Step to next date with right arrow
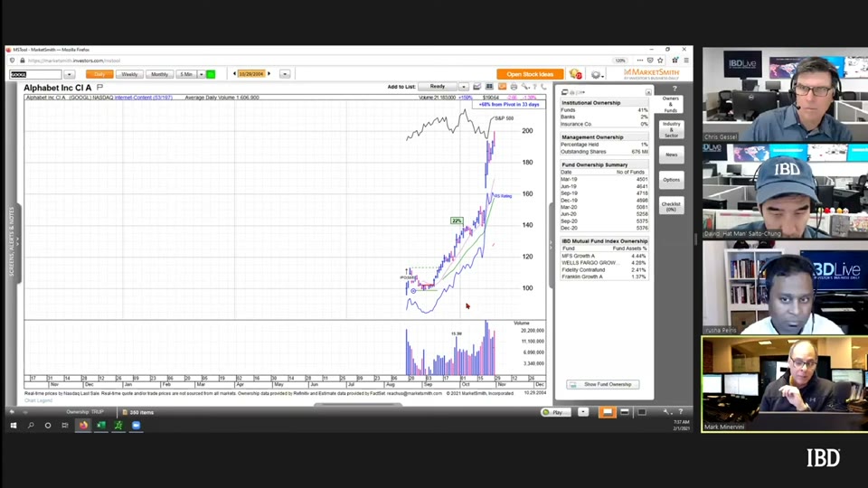Viewport: 868px width, 488px height. pyautogui.click(x=269, y=73)
